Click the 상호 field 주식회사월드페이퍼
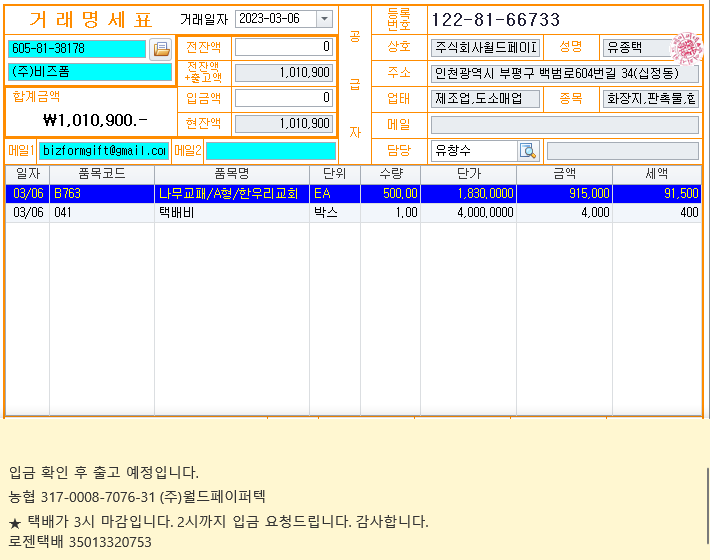The height and width of the screenshot is (560, 710). tap(485, 47)
